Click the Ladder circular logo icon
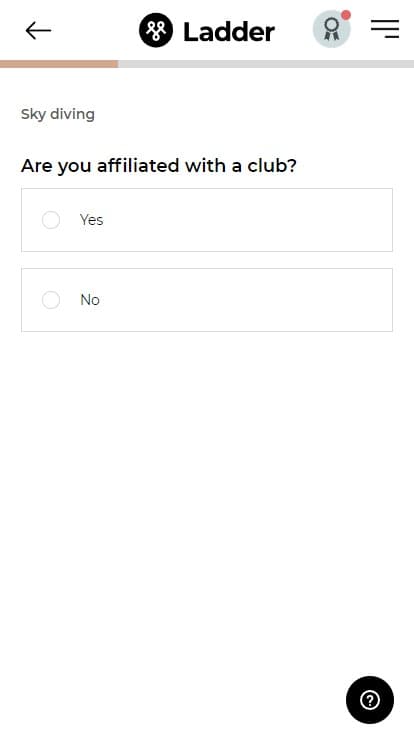 156,31
